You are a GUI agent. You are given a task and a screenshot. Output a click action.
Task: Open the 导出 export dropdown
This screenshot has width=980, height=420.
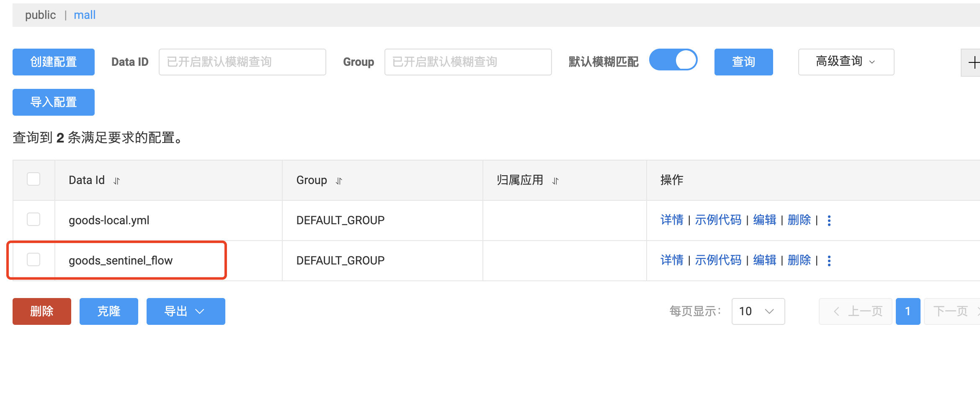[x=186, y=311]
